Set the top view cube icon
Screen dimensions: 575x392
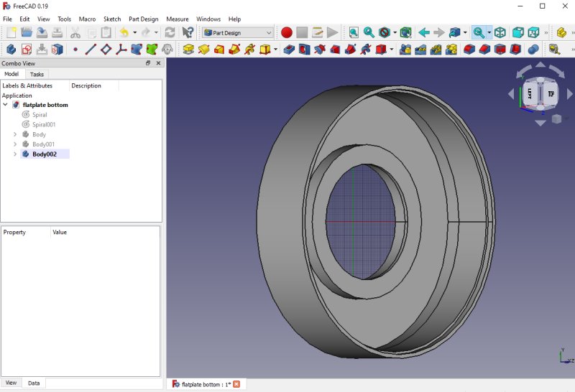tap(533, 32)
